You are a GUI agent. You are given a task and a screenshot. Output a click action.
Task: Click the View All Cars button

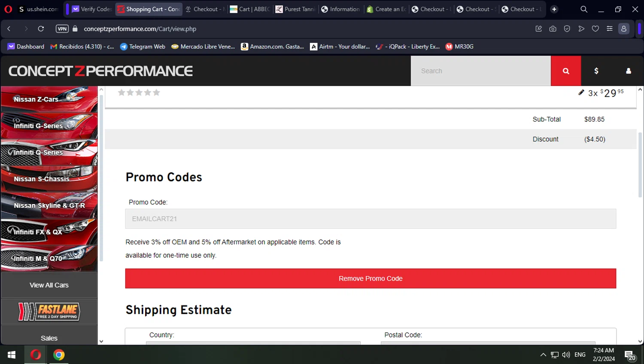49,285
